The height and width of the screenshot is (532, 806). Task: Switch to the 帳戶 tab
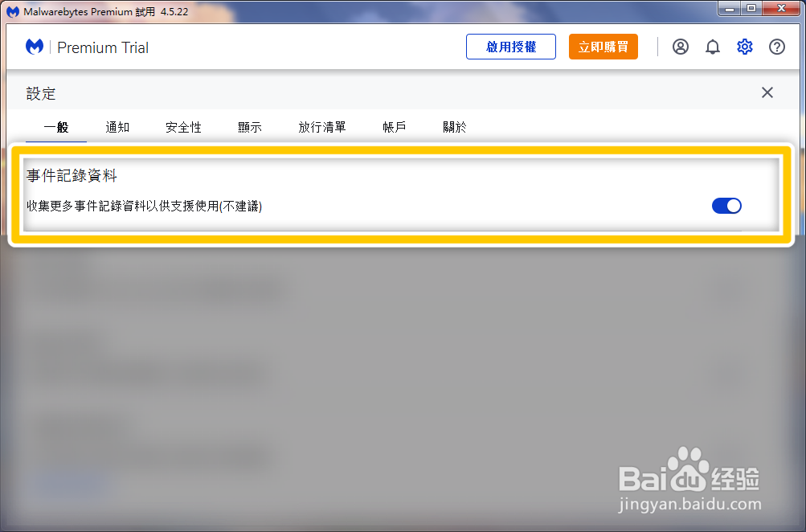pyautogui.click(x=395, y=127)
